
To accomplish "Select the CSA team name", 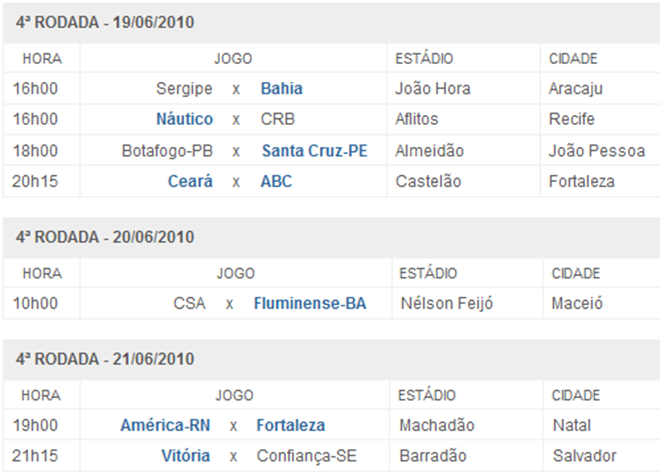I will point(189,303).
